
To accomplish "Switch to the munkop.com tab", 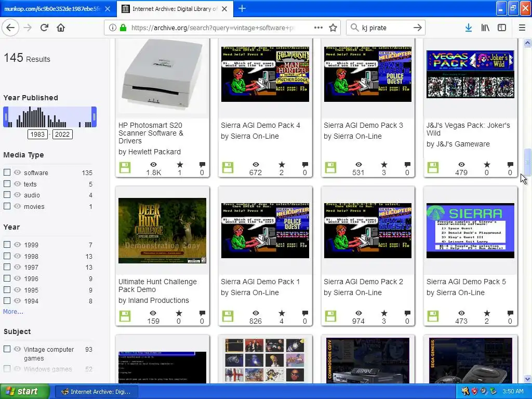I will [x=52, y=9].
